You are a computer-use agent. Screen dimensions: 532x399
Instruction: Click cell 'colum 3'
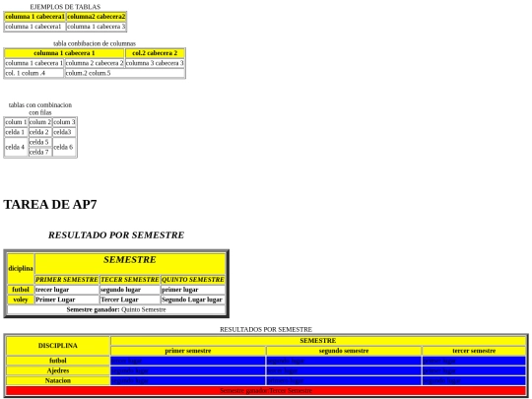[x=64, y=122]
